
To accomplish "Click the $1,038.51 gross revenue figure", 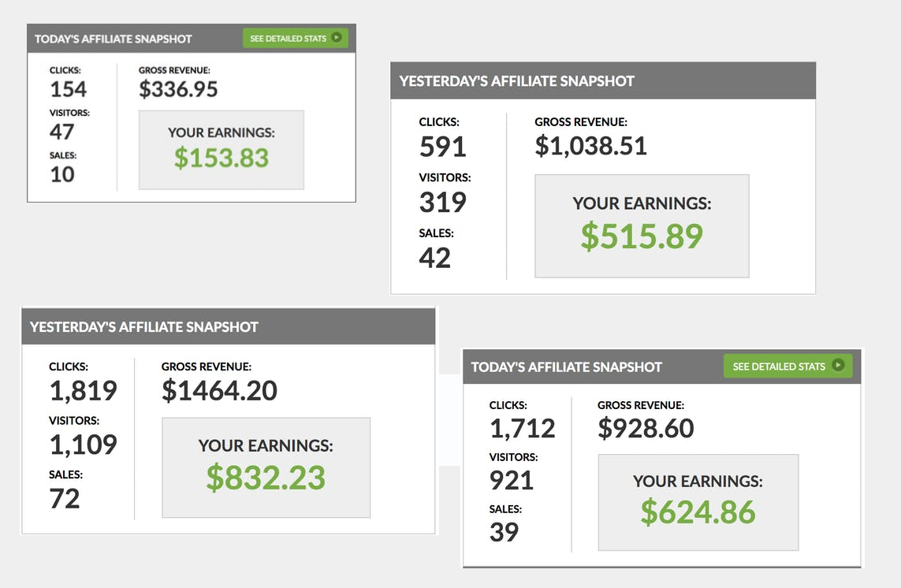I will pos(590,145).
